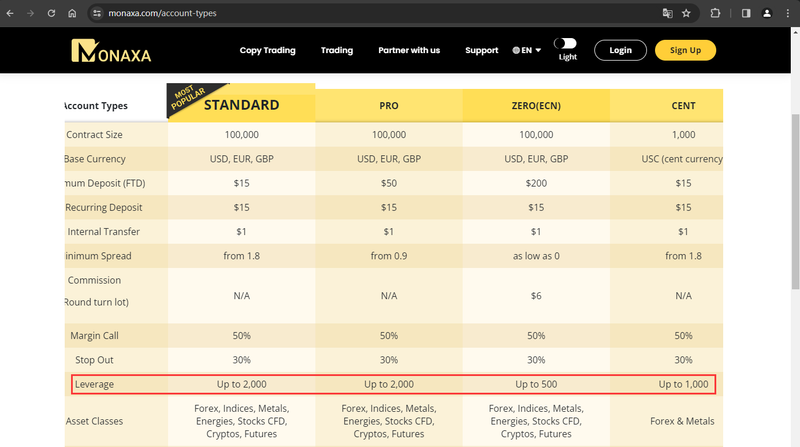Image resolution: width=800 pixels, height=447 pixels.
Task: Select the ZERO(ECN) account column header
Action: pyautogui.click(x=536, y=106)
